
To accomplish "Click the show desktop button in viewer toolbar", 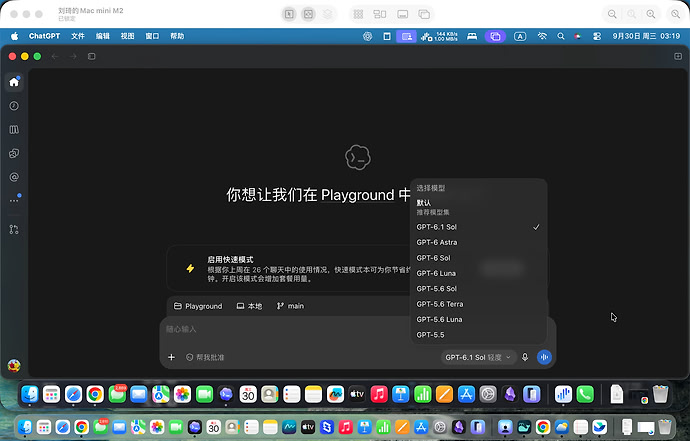I will (402, 14).
